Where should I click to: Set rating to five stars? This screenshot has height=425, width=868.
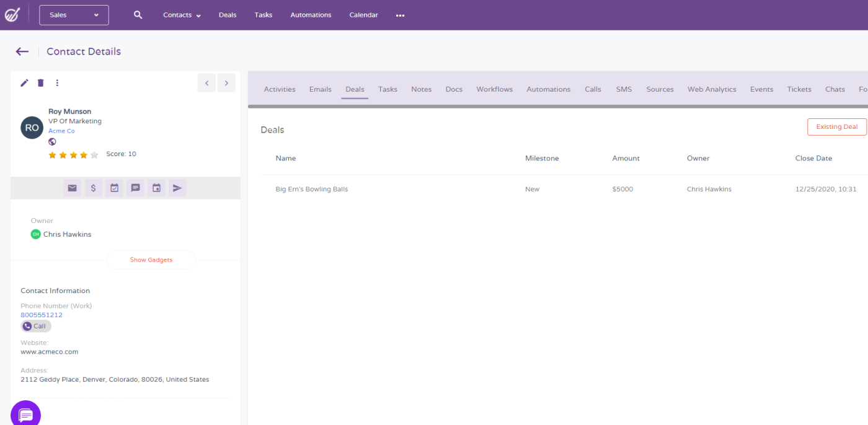pyautogui.click(x=94, y=155)
